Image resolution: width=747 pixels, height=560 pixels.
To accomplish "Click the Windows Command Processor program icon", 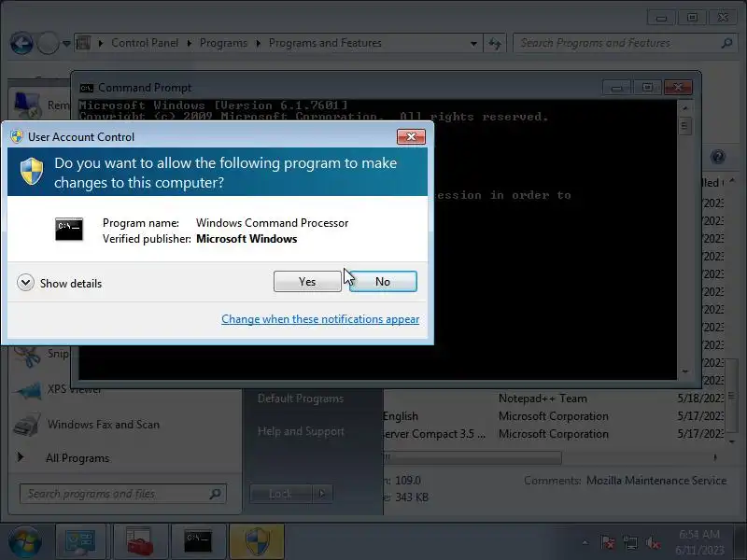I will (69, 229).
